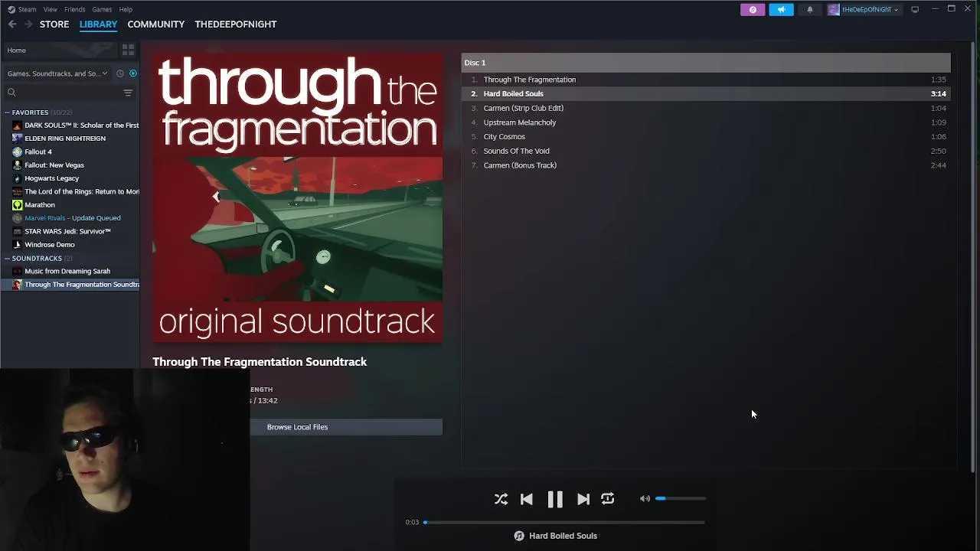Toggle the ready-to-play filter icon
The height and width of the screenshot is (551, 980).
pos(132,73)
